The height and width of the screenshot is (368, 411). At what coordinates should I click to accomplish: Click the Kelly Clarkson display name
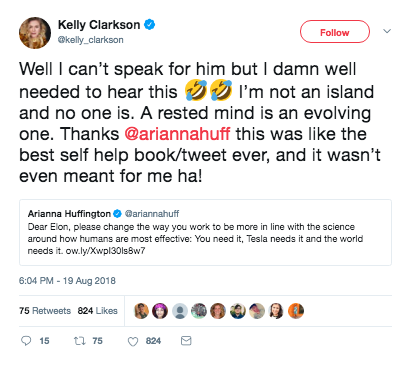coord(99,25)
